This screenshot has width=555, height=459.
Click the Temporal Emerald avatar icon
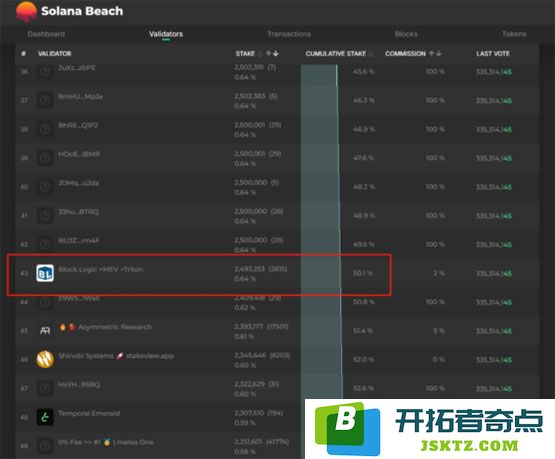click(45, 417)
